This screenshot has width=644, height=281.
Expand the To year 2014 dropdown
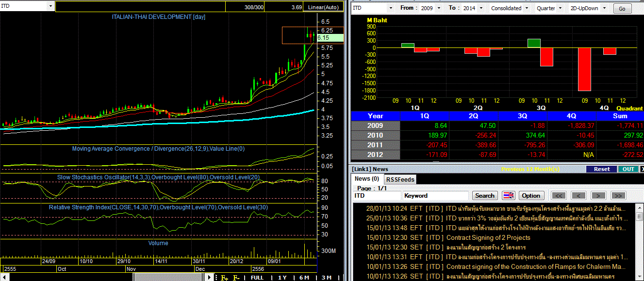(481, 8)
